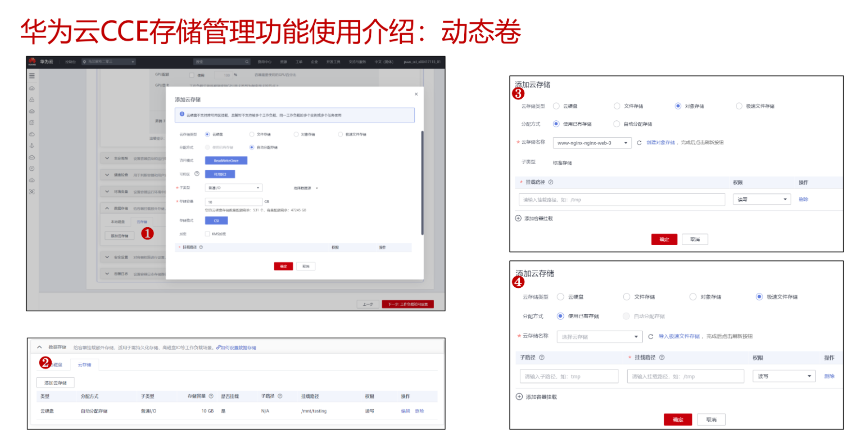Click the help icon beside 挂载路径 in object storage panel
Image resolution: width=868 pixels, height=443 pixels.
551,182
